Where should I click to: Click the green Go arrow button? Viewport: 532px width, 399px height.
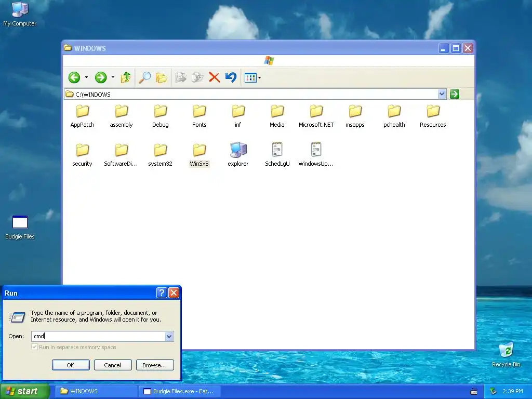(x=454, y=94)
